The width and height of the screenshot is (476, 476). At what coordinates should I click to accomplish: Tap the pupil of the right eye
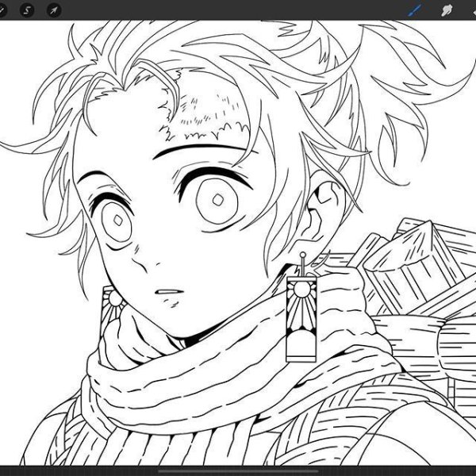214,199
